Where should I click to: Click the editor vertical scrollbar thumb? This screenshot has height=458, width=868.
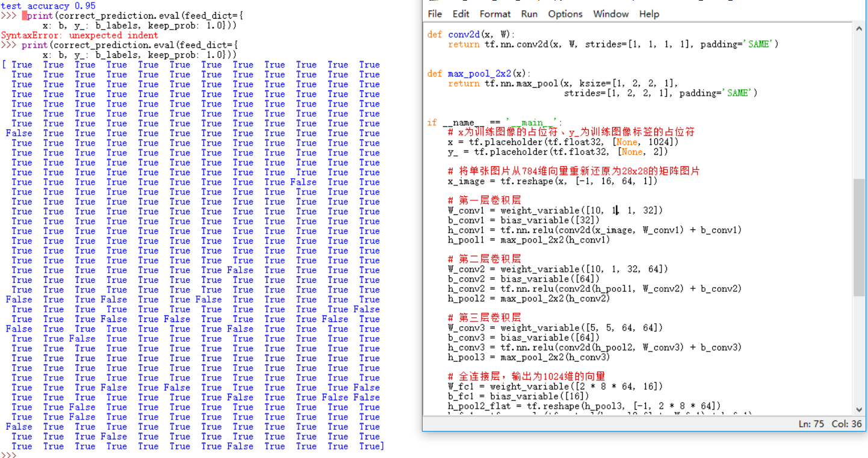(x=859, y=237)
